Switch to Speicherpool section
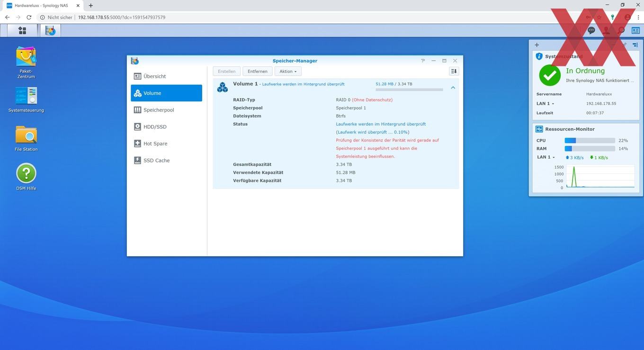This screenshot has height=350, width=644. pos(166,110)
